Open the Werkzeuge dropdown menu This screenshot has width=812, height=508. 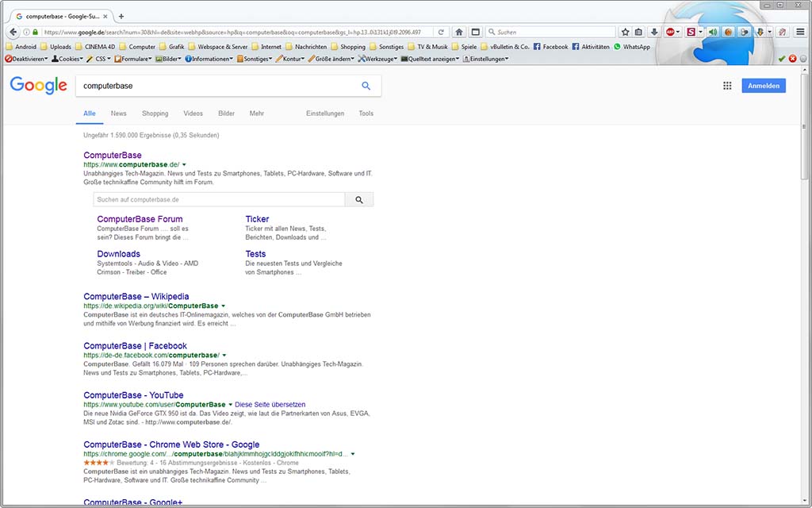click(x=377, y=59)
